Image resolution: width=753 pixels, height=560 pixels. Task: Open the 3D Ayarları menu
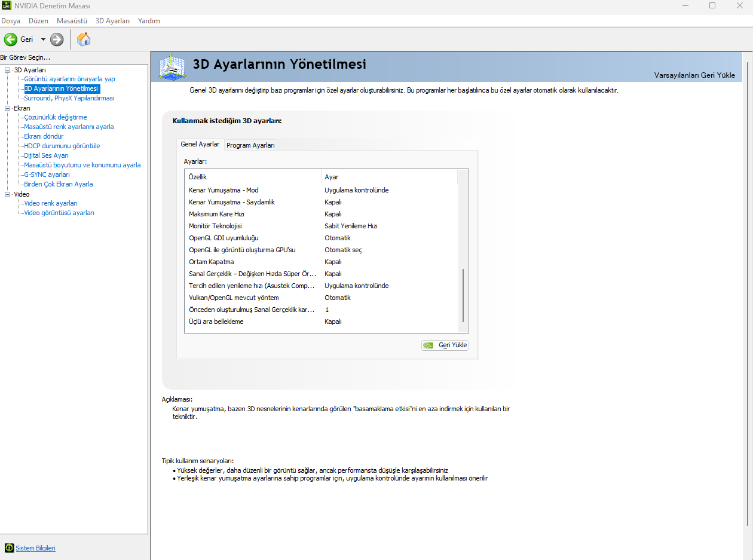coord(112,20)
